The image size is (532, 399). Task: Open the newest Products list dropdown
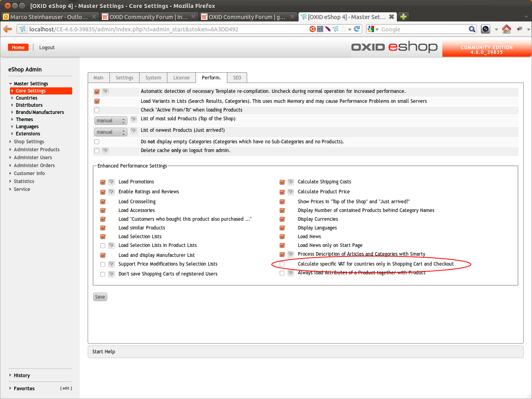[x=111, y=132]
